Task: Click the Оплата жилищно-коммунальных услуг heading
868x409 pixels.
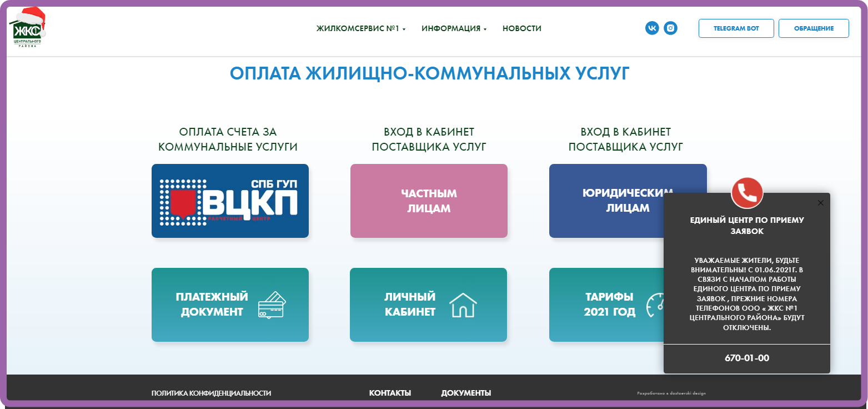Action: (429, 73)
